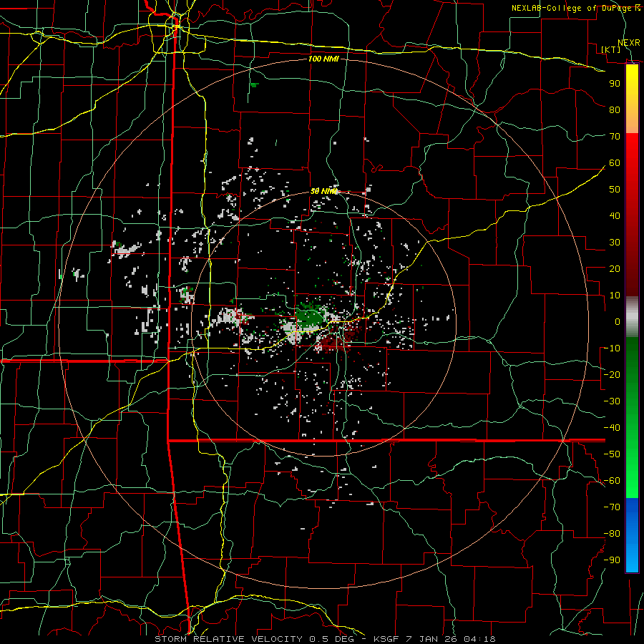The height and width of the screenshot is (644, 644).
Task: Click the 30 value on the velocity scale
Action: click(x=615, y=243)
